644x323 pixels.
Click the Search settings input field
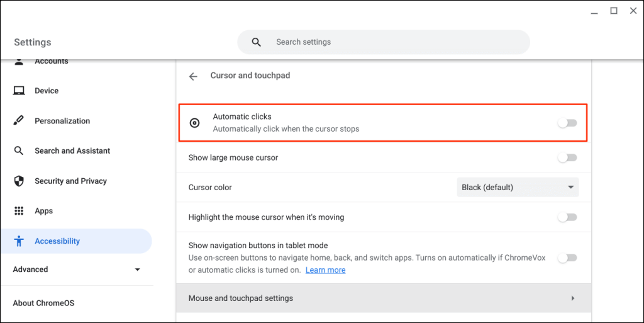396,42
